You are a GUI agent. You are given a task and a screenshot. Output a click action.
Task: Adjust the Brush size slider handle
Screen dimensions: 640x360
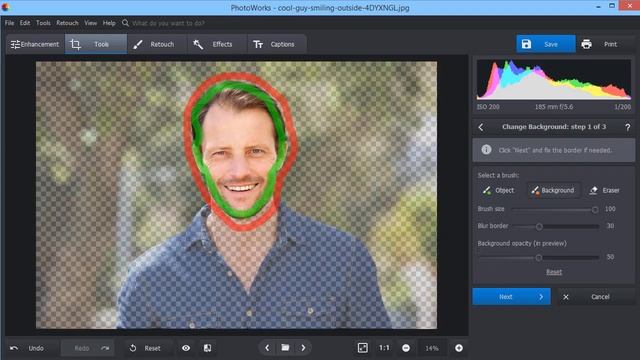tap(595, 209)
